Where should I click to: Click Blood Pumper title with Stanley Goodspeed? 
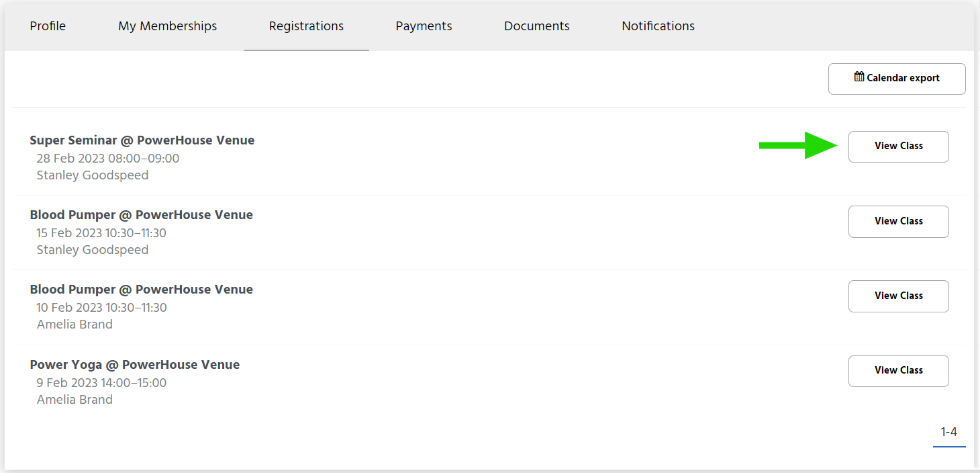click(142, 215)
